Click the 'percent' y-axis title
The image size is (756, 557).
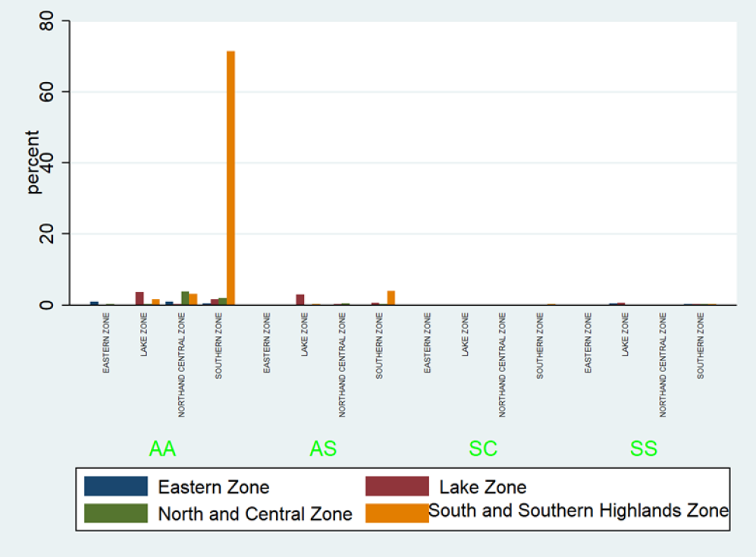[34, 162]
